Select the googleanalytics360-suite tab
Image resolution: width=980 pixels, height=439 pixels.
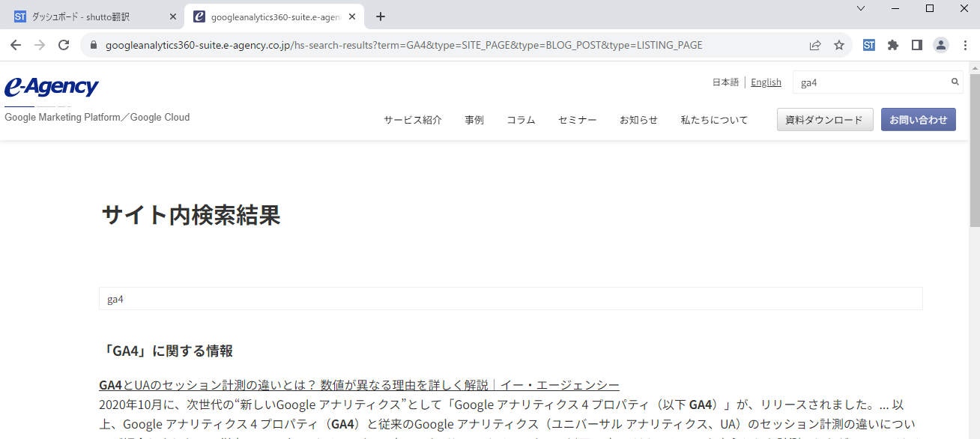(x=274, y=16)
